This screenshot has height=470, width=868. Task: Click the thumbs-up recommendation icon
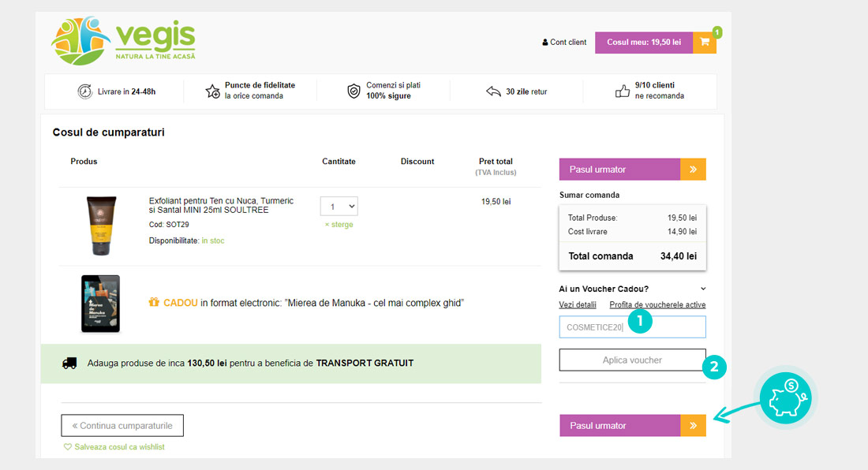pyautogui.click(x=623, y=91)
